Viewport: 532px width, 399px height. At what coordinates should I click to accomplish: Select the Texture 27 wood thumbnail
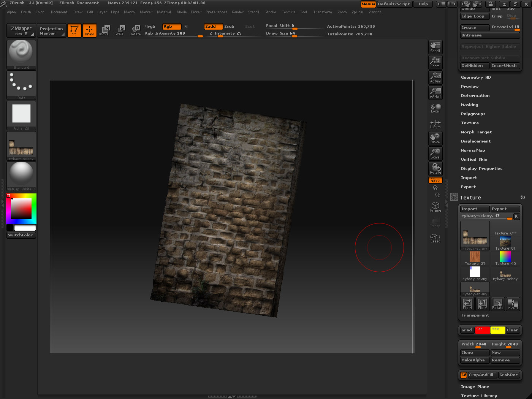pyautogui.click(x=475, y=258)
